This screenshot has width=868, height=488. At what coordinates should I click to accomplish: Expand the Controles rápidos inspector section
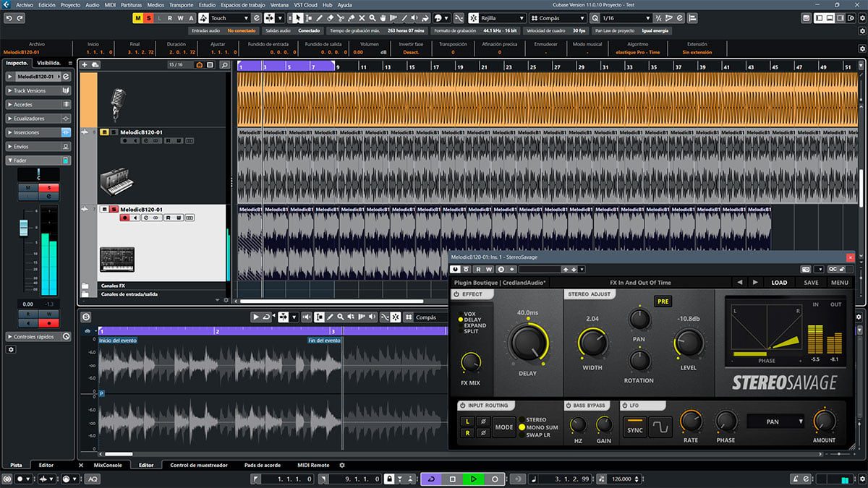tap(39, 336)
